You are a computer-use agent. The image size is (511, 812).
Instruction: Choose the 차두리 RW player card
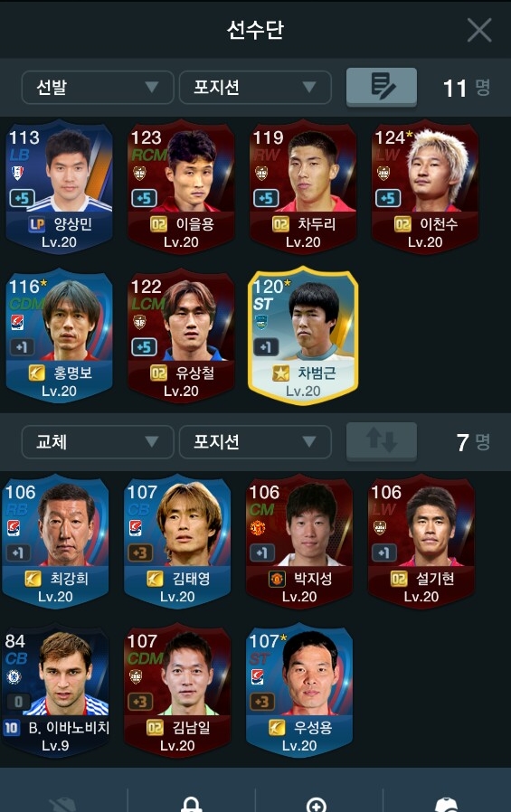[x=303, y=187]
